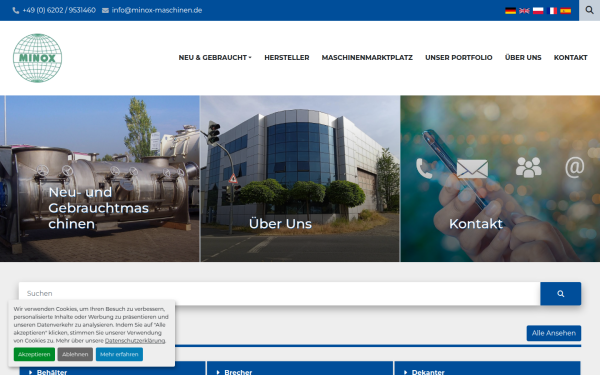Click the MINOX globe logo

point(37,58)
